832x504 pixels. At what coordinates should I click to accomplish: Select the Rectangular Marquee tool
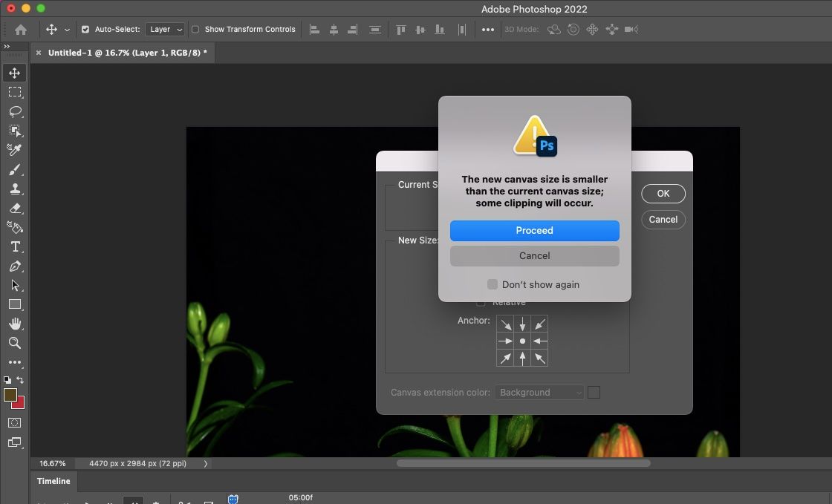[x=15, y=92]
